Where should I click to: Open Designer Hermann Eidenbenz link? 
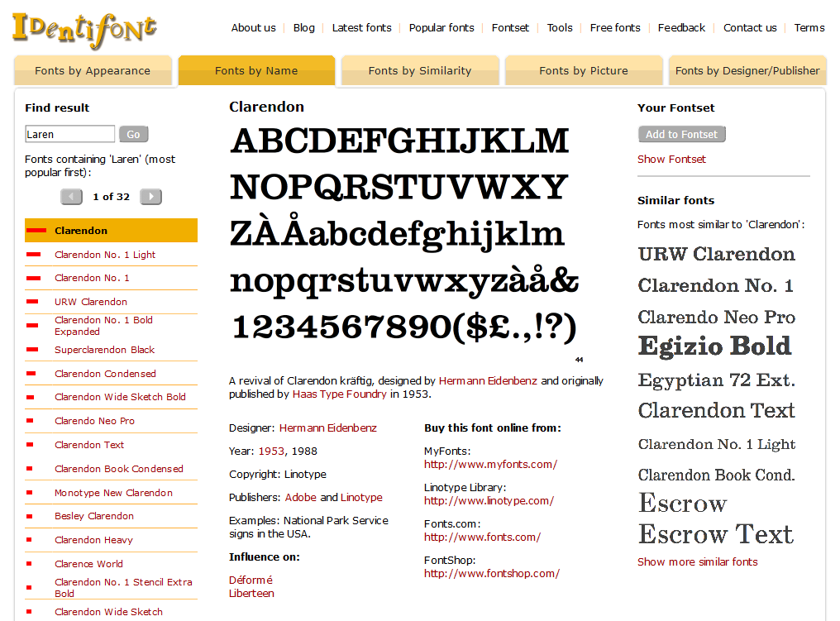(x=328, y=428)
